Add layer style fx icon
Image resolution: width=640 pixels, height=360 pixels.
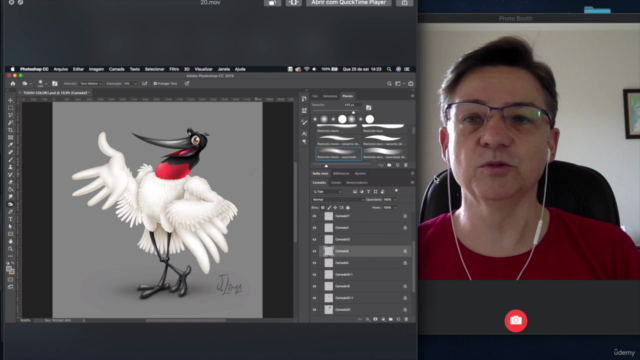coord(368,319)
